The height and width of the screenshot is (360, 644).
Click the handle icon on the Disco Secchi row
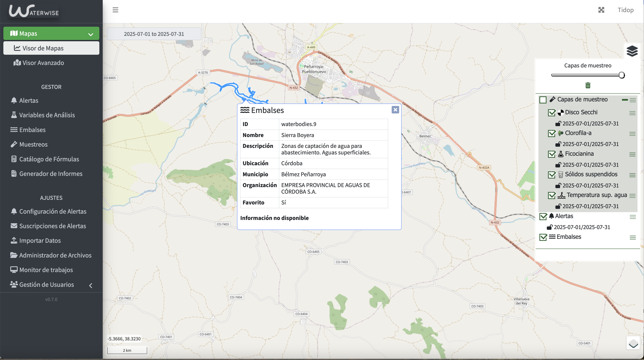pos(632,113)
